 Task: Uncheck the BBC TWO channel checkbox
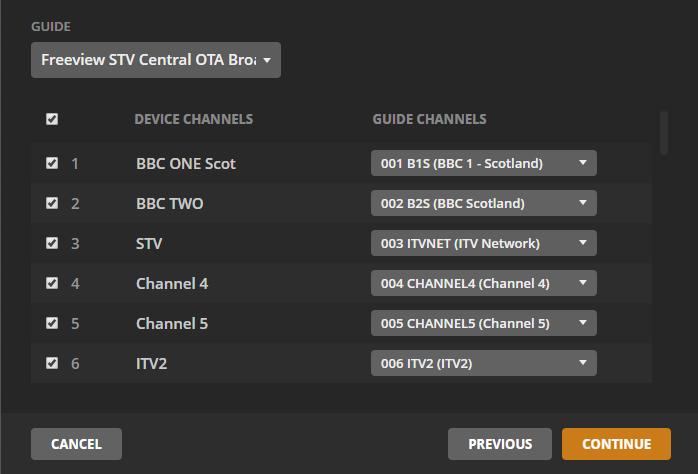[x=52, y=203]
